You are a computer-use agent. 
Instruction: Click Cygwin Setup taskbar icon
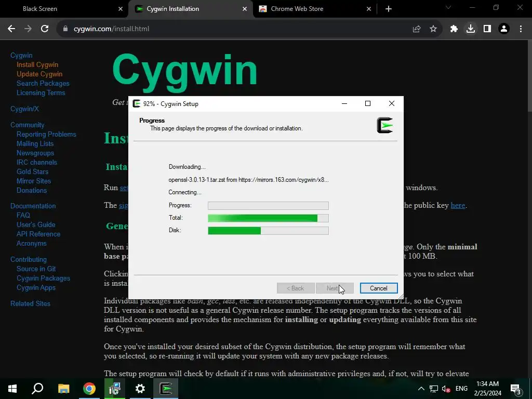click(166, 389)
